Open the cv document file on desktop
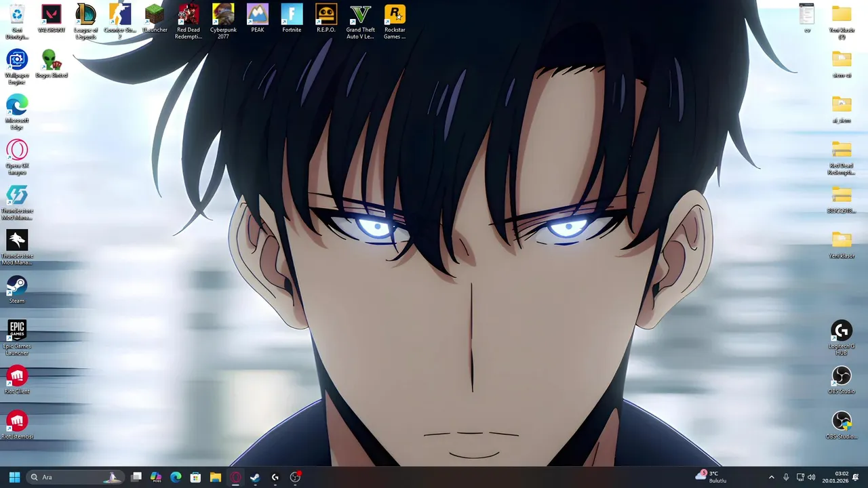The height and width of the screenshot is (488, 868). tap(807, 18)
